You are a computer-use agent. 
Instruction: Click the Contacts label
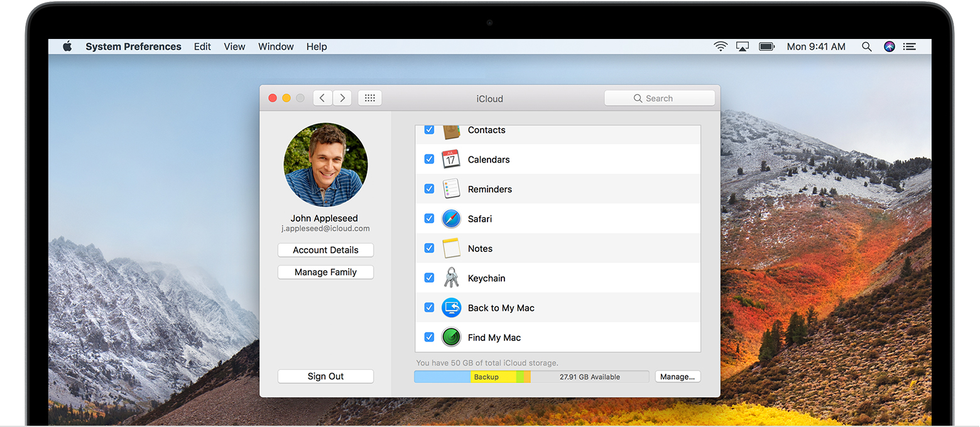click(x=487, y=130)
